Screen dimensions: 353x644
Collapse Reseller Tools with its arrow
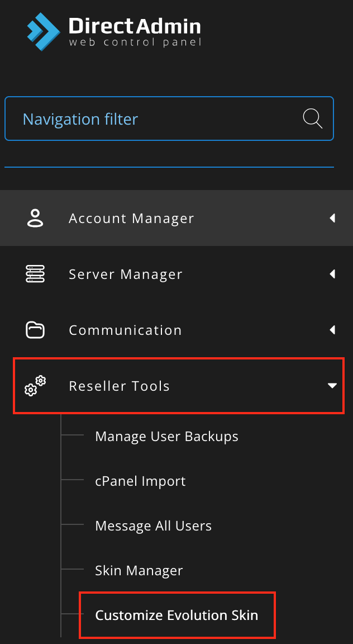(332, 386)
